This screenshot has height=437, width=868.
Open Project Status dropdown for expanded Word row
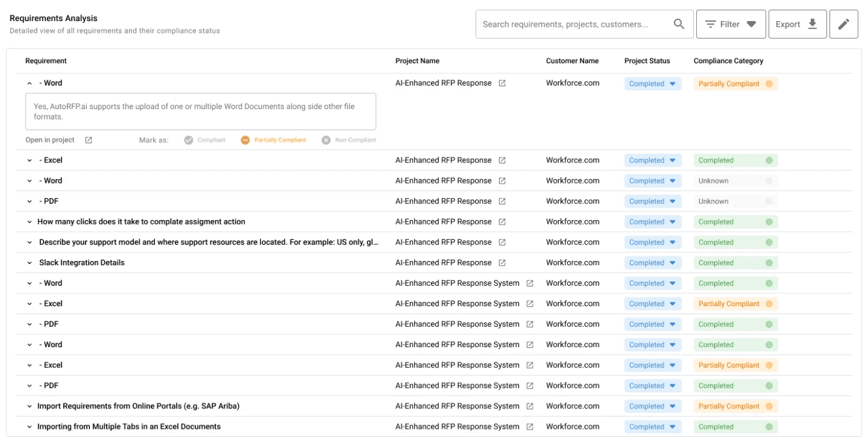(653, 84)
